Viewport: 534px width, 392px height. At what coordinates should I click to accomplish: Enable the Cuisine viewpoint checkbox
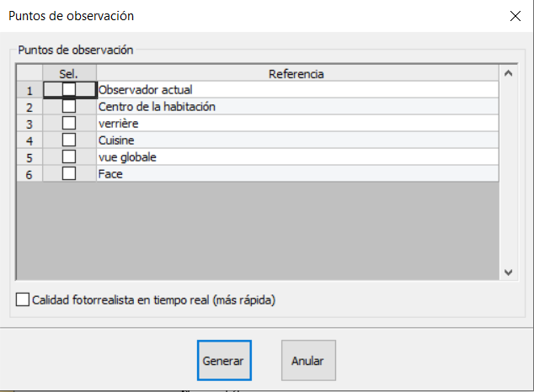[x=69, y=140]
